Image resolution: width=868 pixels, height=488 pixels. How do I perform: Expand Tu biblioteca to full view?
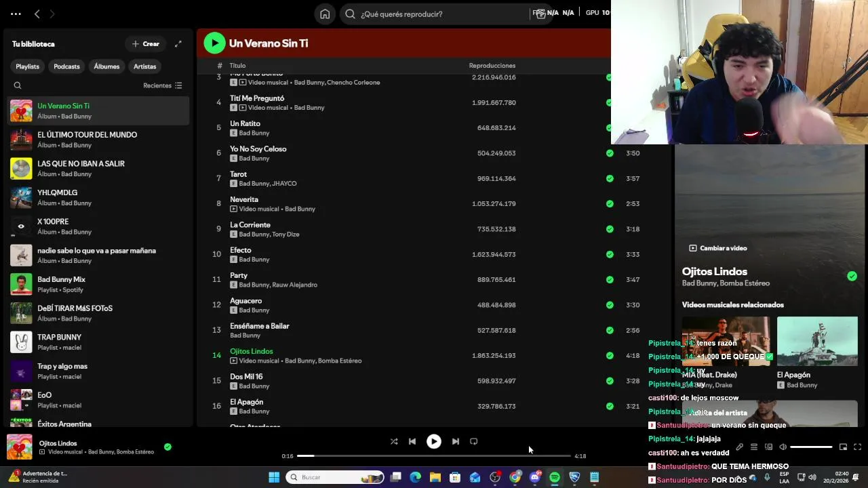tap(178, 44)
